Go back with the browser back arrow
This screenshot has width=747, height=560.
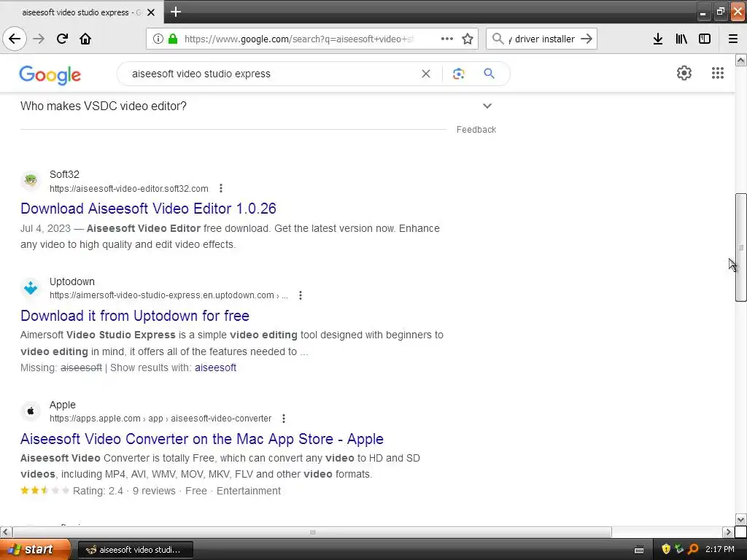pos(15,39)
